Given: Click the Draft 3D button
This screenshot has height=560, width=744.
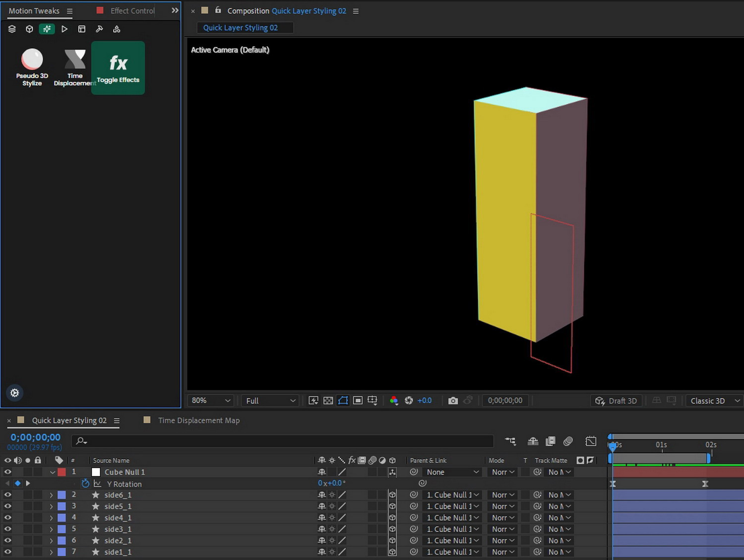Looking at the screenshot, I should tap(617, 401).
